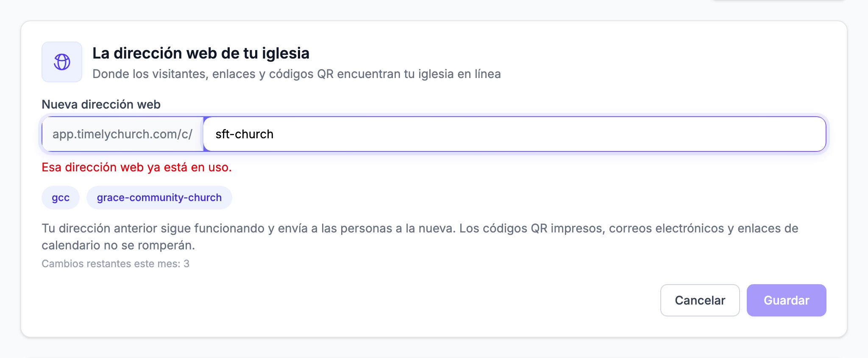Click the line 'calendario no se romperán.'

click(118, 245)
